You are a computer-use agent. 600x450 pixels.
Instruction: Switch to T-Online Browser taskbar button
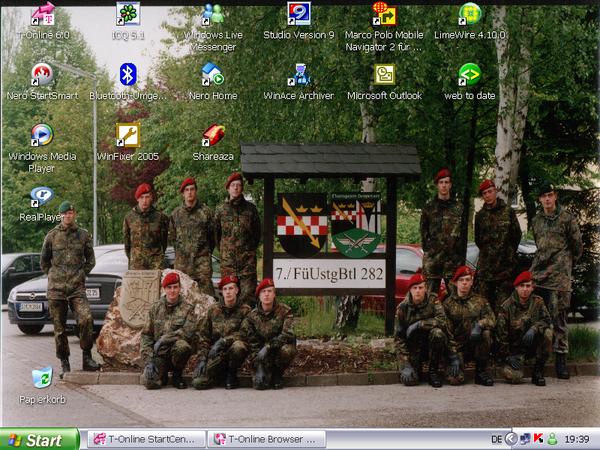pyautogui.click(x=267, y=439)
